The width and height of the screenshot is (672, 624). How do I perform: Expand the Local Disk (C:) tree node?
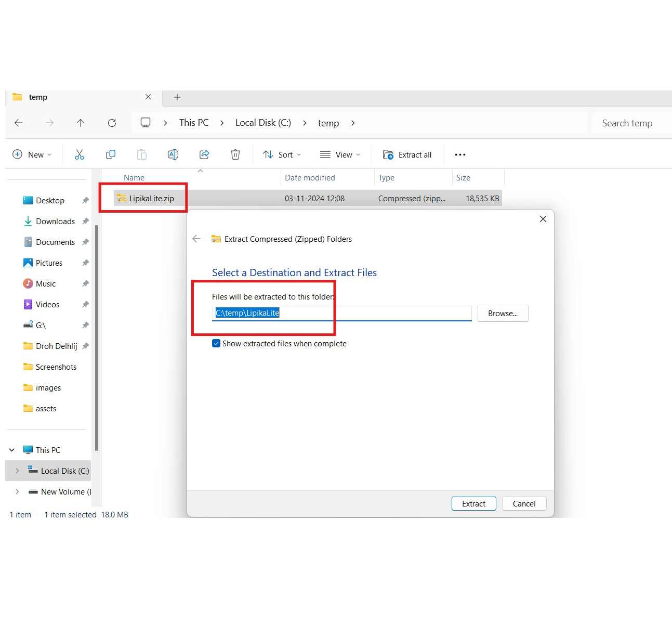coord(17,471)
